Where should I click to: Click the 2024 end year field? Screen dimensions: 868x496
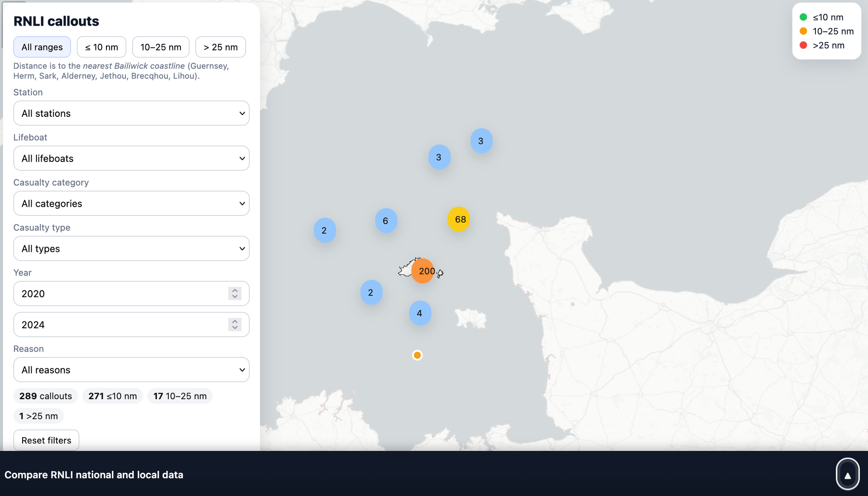(x=122, y=325)
